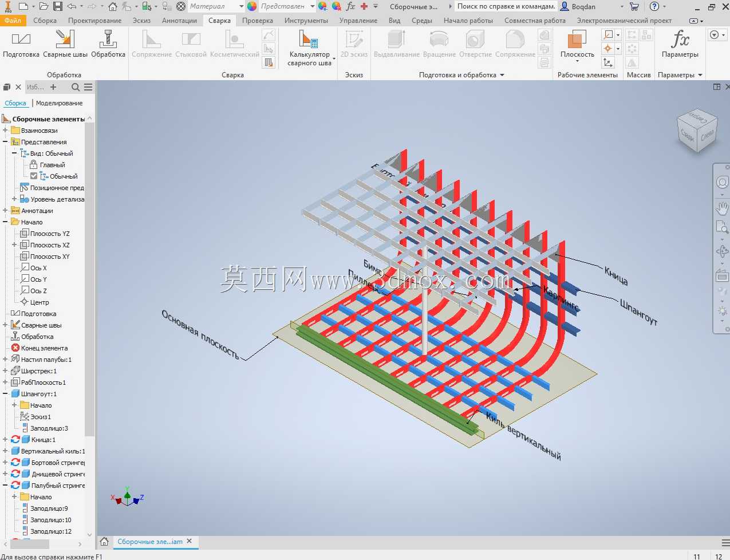730x560 pixels.
Task: Open the Эскиз ribbon tab
Action: click(x=141, y=21)
